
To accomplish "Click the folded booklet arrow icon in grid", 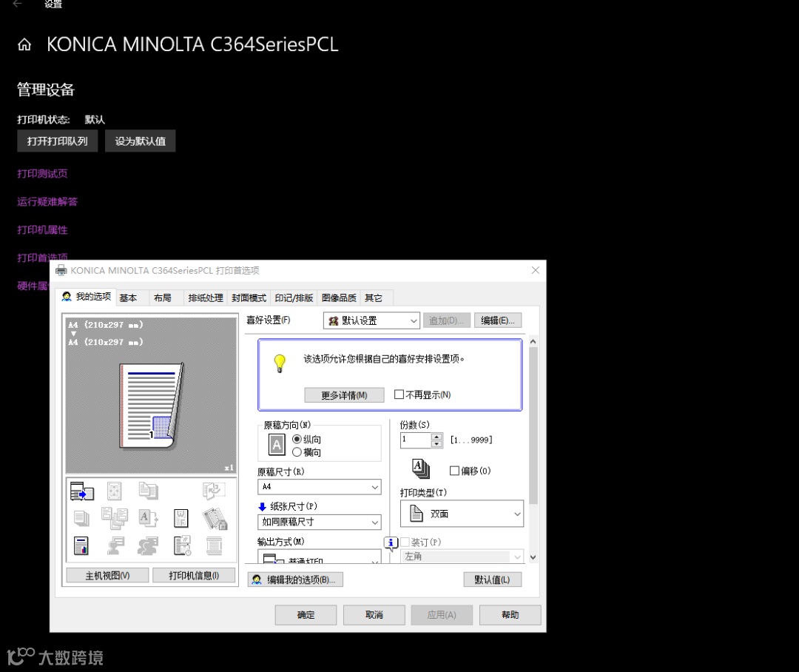I will coord(214,491).
